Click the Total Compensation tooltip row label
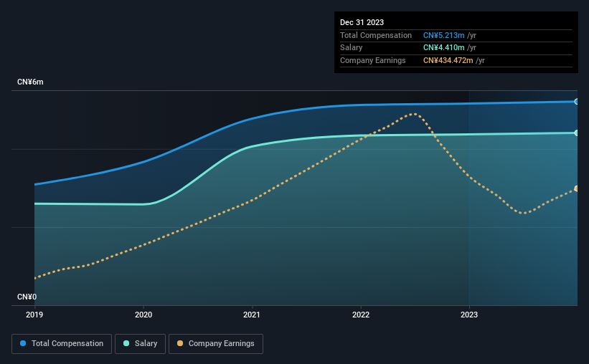 click(x=376, y=35)
